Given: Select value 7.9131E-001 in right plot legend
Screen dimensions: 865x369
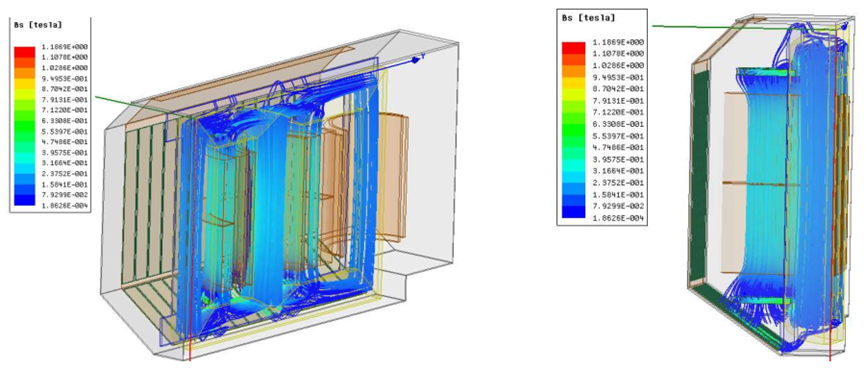Looking at the screenshot, I should coord(618,100).
